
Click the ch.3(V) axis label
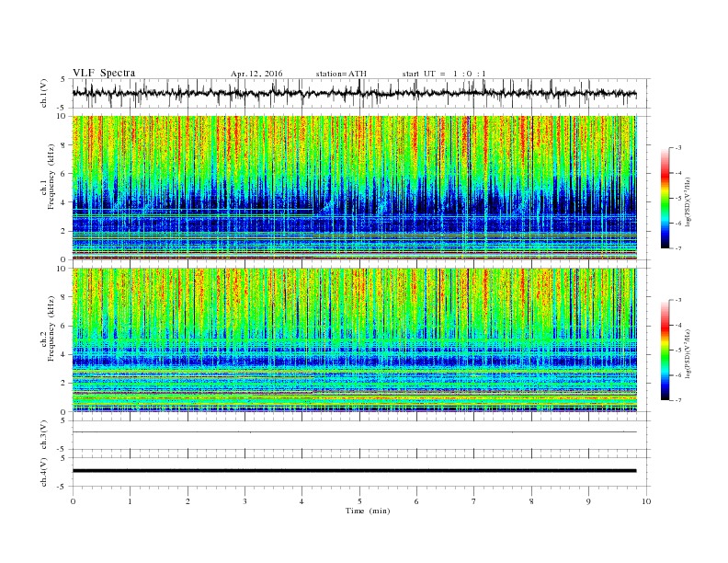(x=44, y=435)
